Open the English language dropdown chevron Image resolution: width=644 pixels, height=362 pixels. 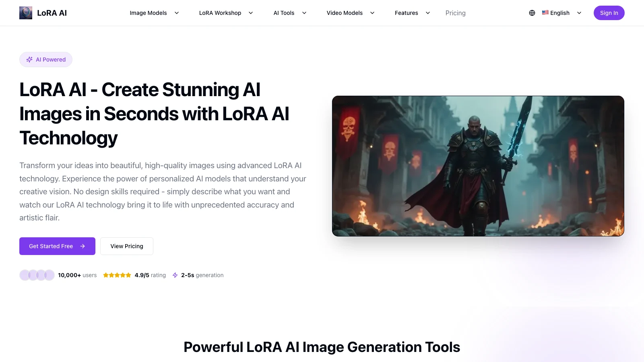579,13
